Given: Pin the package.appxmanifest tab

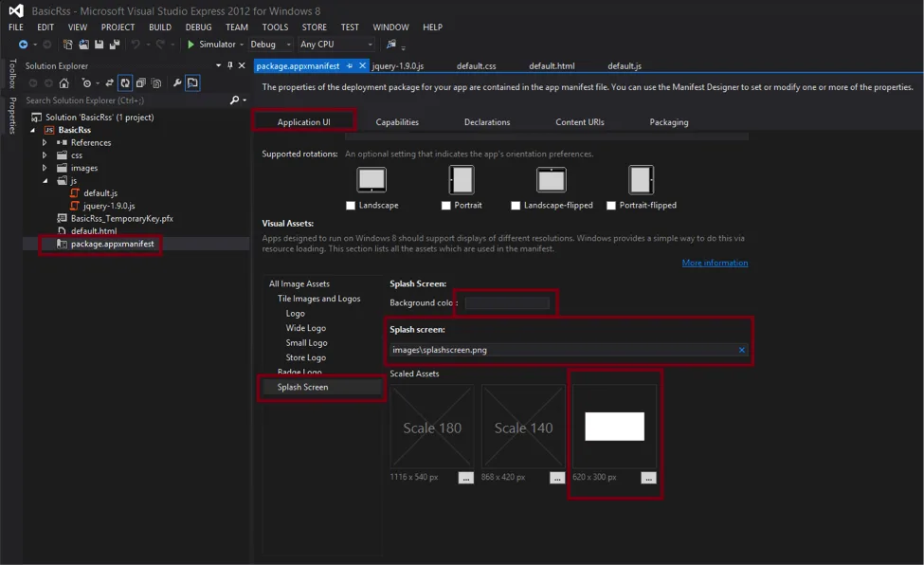Looking at the screenshot, I should click(350, 66).
